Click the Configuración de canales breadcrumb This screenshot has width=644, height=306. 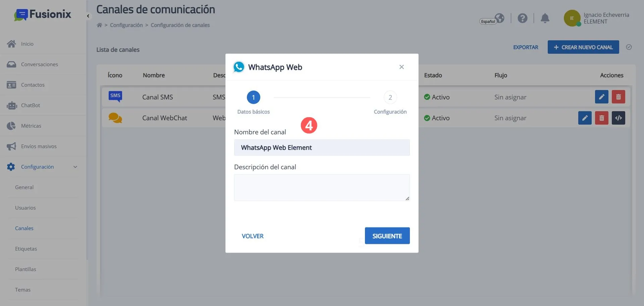[x=180, y=25]
